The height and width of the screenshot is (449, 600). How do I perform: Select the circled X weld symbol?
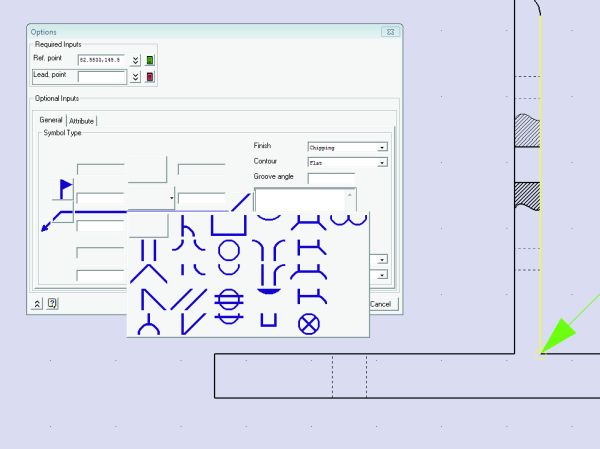point(309,323)
